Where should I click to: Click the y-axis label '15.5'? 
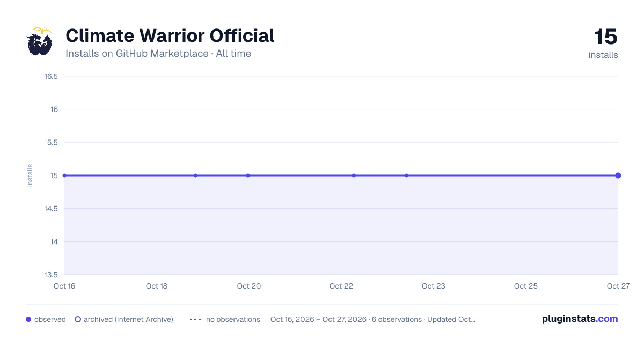coord(51,143)
